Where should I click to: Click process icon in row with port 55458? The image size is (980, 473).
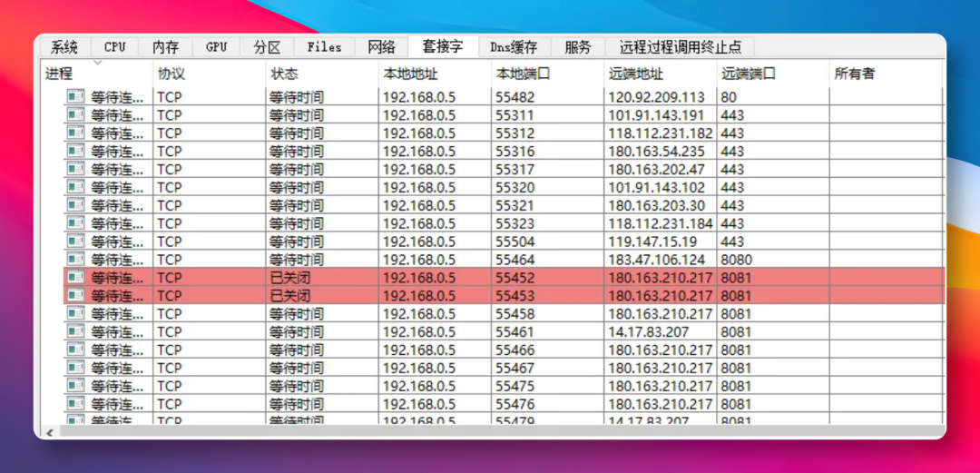point(75,313)
